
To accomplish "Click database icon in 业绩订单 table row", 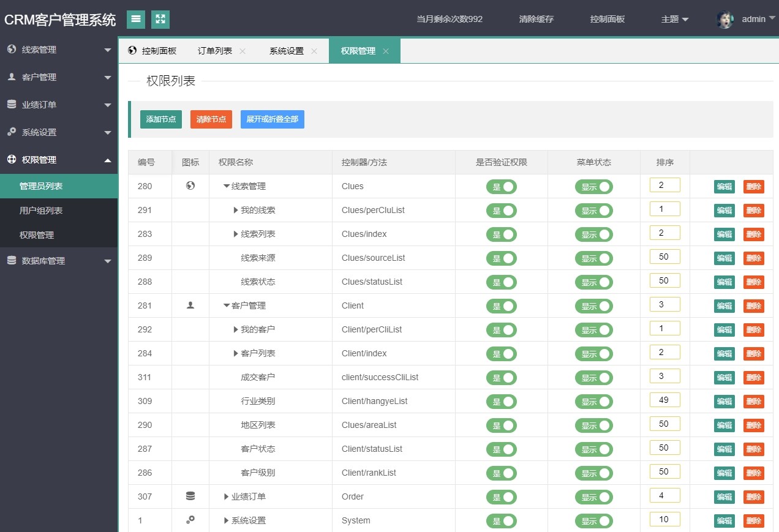I will (190, 496).
